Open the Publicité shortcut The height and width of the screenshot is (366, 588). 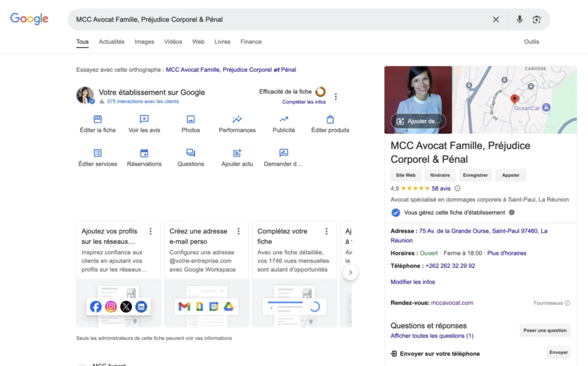click(284, 124)
